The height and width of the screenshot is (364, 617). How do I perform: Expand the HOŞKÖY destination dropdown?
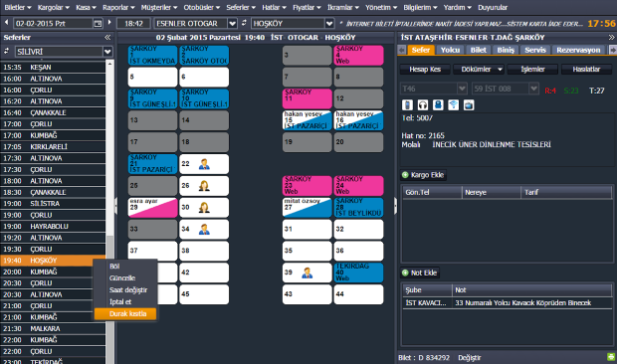329,24
